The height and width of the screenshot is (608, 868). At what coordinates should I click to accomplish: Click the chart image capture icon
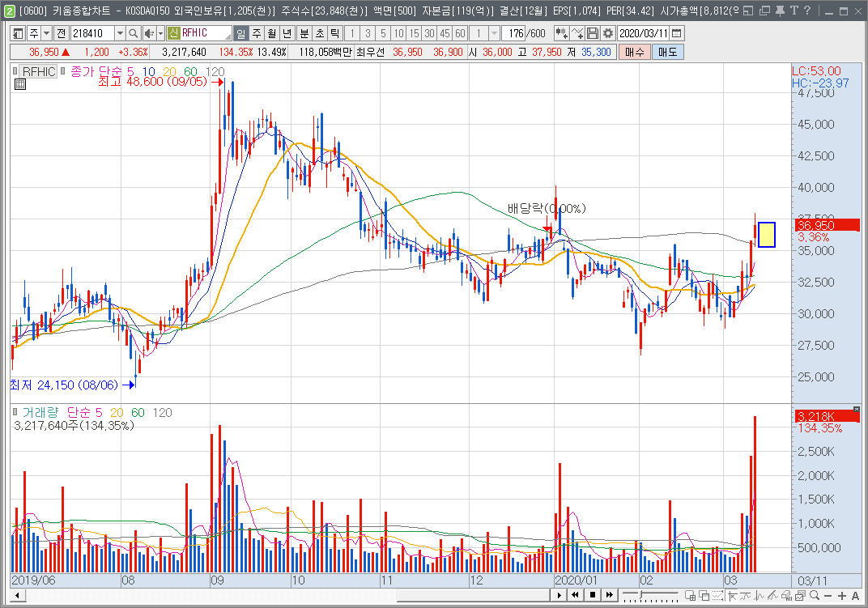click(x=801, y=595)
